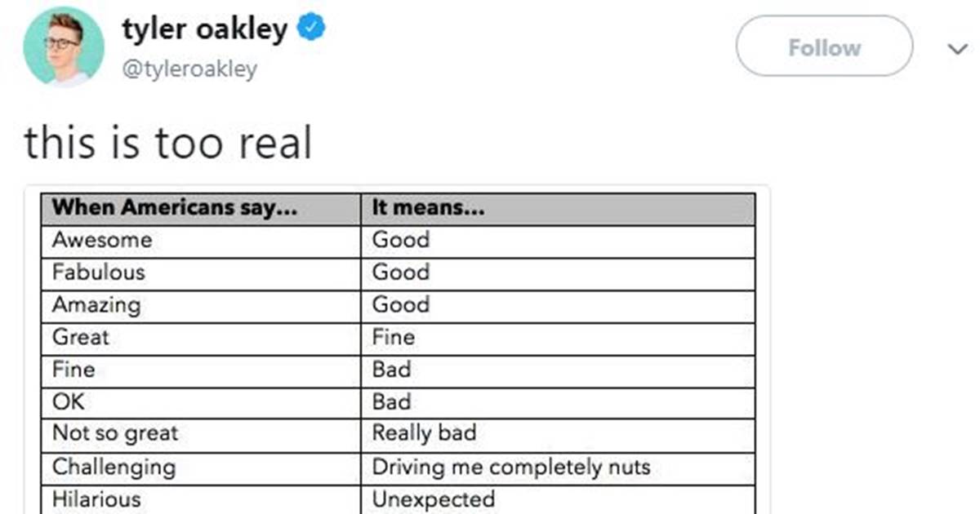
Task: Click the blue verified badge
Action: 313,29
